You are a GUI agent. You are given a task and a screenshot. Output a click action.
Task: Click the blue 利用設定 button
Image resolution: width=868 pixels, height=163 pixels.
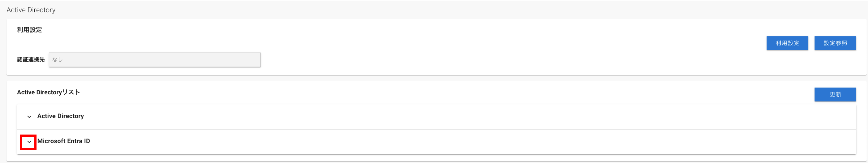tap(787, 43)
